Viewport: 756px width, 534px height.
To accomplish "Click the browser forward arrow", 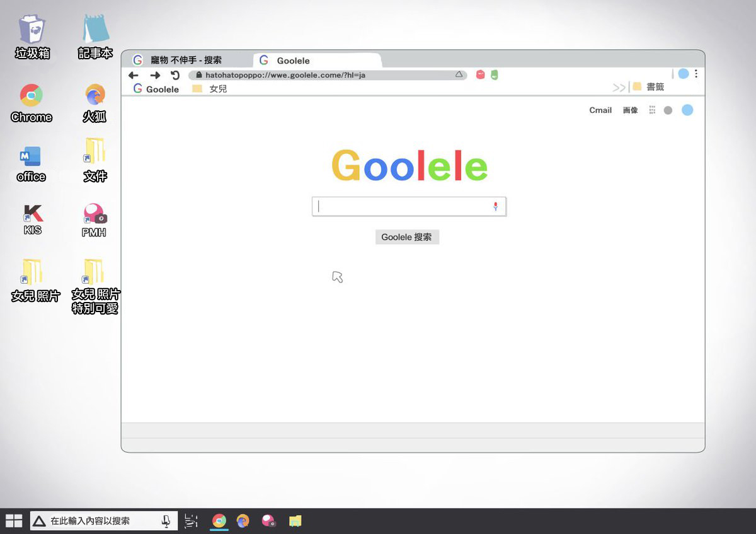I will pyautogui.click(x=155, y=75).
